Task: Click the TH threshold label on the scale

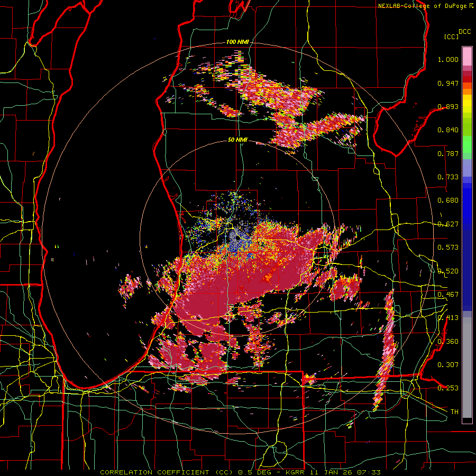Action: pyautogui.click(x=454, y=411)
